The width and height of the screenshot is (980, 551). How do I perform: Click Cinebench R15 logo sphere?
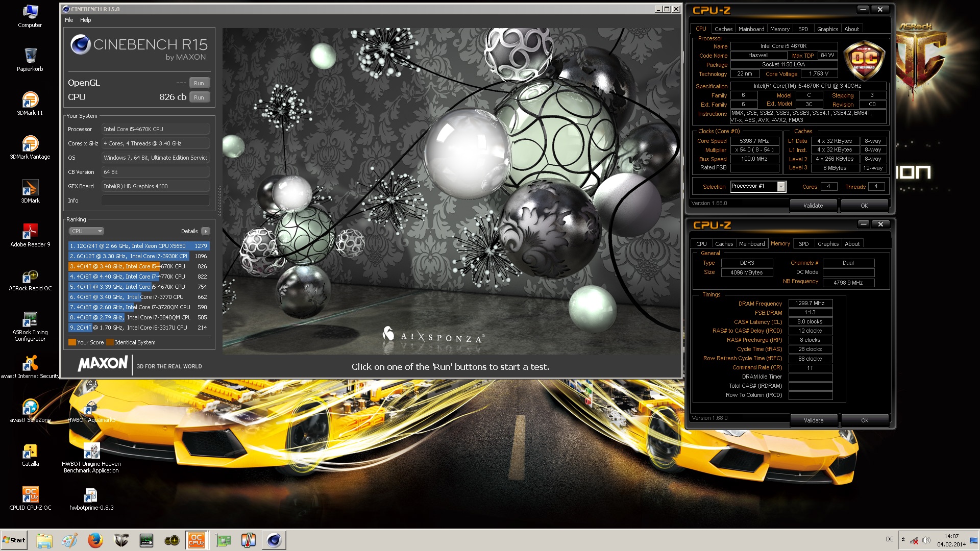81,45
